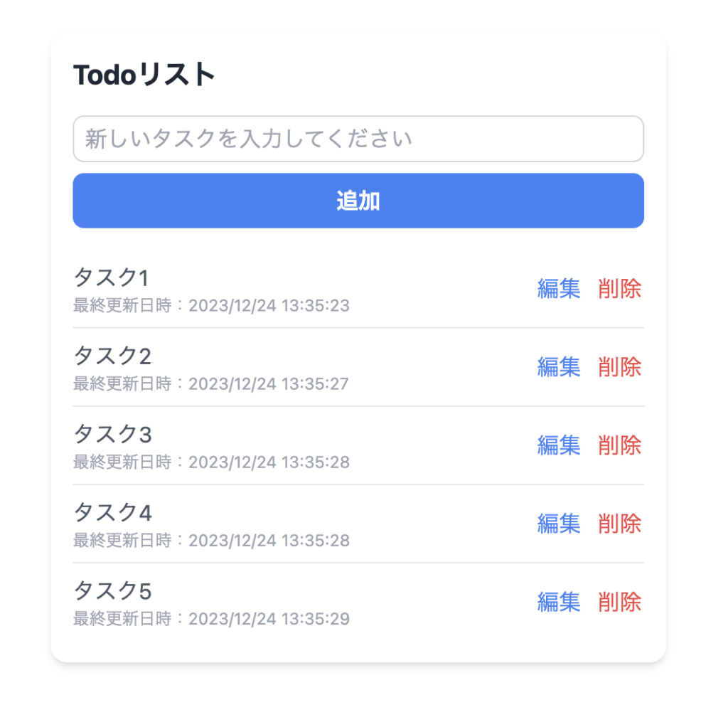Screen dimensions: 728x705
Task: Select 削除 next to タスク4
Action: click(x=619, y=524)
